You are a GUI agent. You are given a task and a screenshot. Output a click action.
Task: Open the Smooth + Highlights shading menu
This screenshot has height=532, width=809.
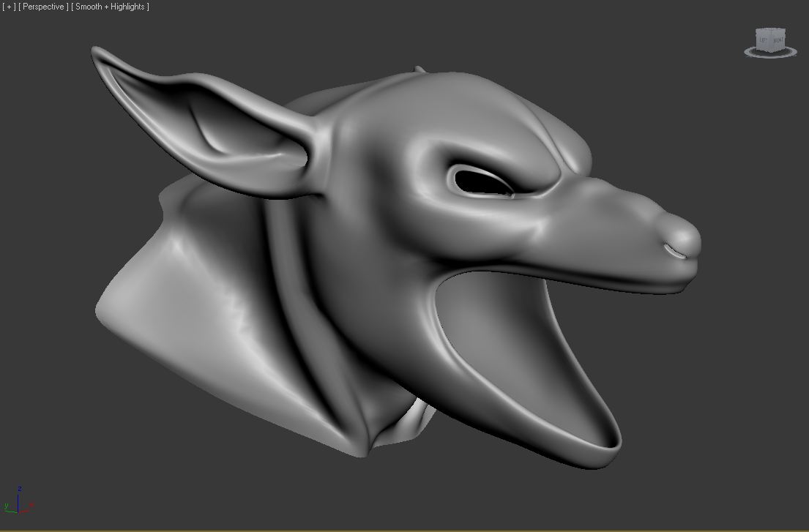[x=110, y=7]
